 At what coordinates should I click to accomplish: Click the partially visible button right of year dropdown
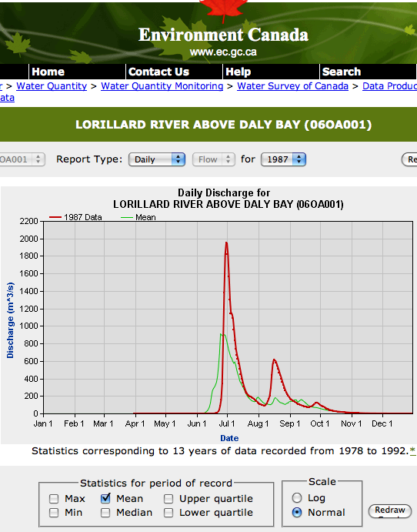click(x=409, y=159)
